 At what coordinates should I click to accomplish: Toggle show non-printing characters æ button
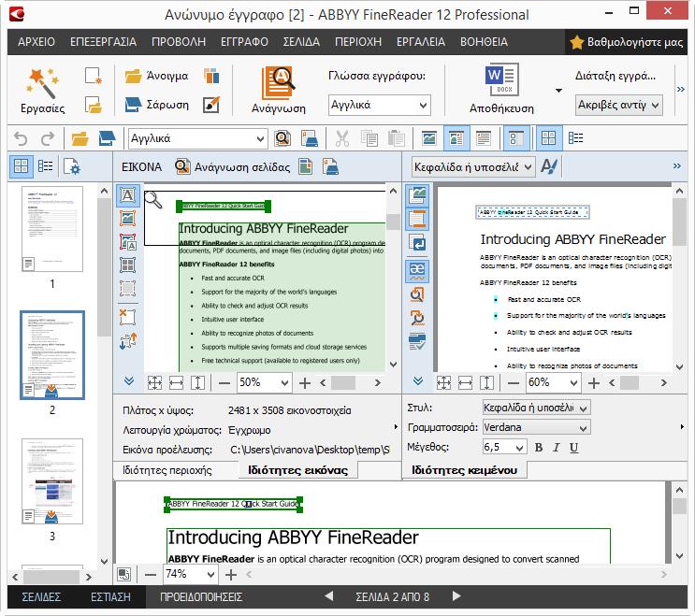point(417,270)
